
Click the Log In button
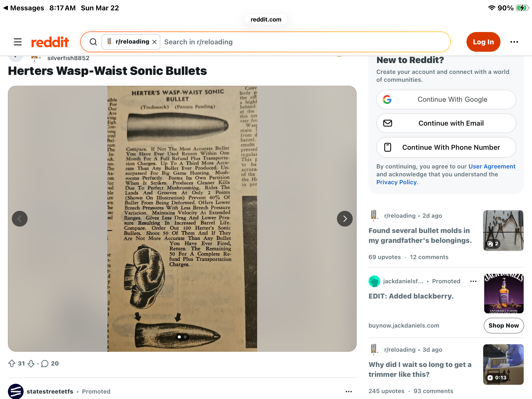click(483, 42)
